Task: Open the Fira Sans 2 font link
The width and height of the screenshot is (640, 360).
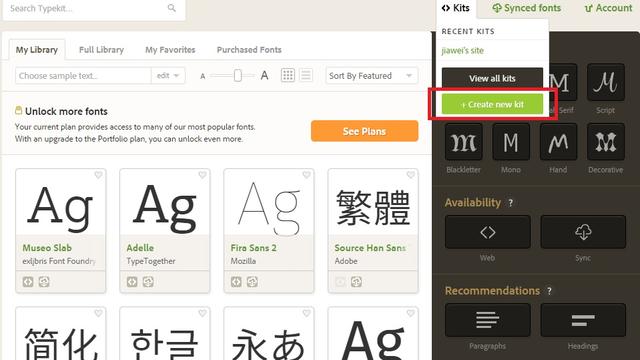Action: (253, 248)
